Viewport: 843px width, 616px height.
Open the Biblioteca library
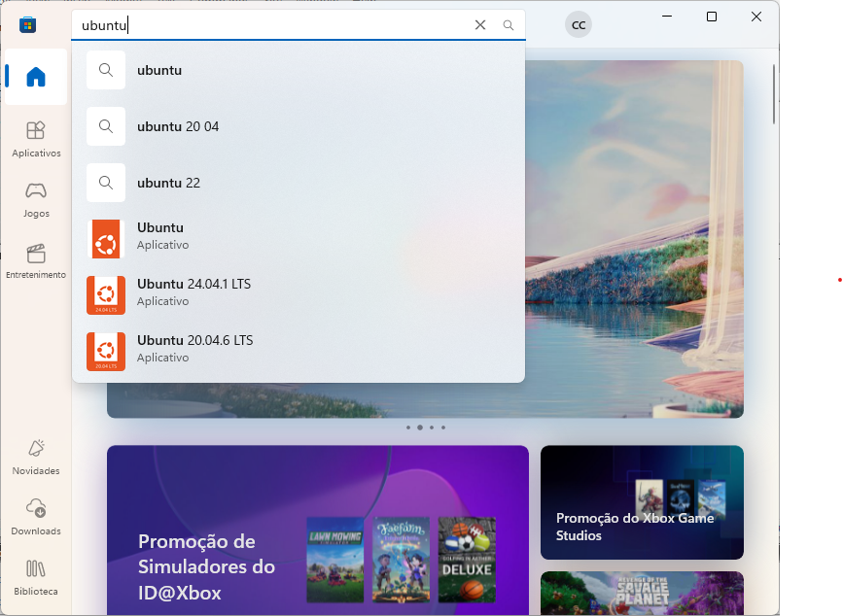click(x=36, y=577)
